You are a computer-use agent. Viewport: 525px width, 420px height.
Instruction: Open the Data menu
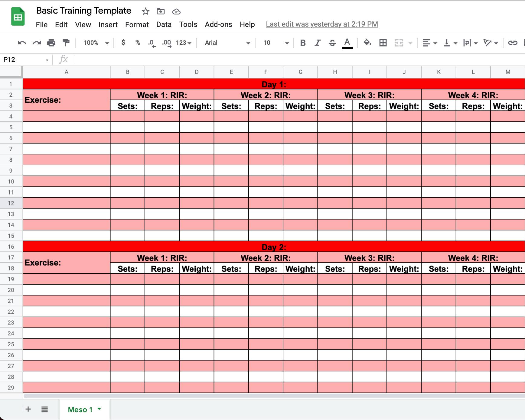[x=164, y=24]
